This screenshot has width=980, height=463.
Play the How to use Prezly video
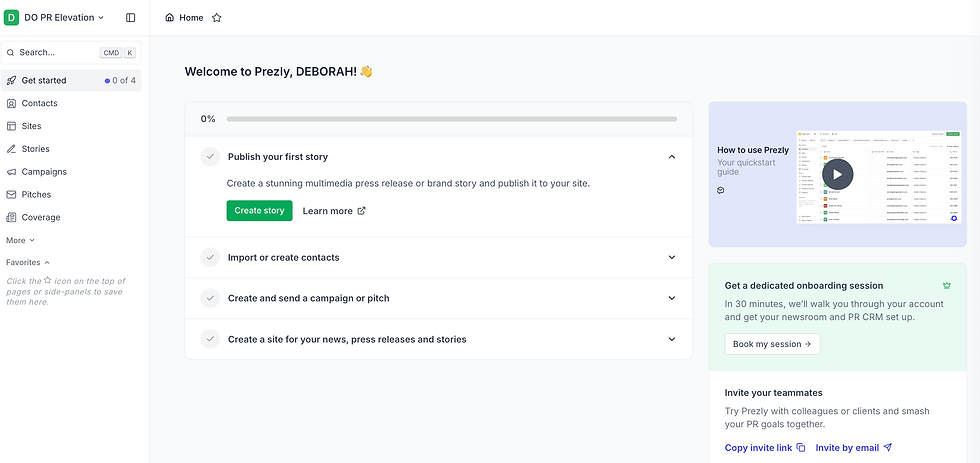[x=837, y=174]
